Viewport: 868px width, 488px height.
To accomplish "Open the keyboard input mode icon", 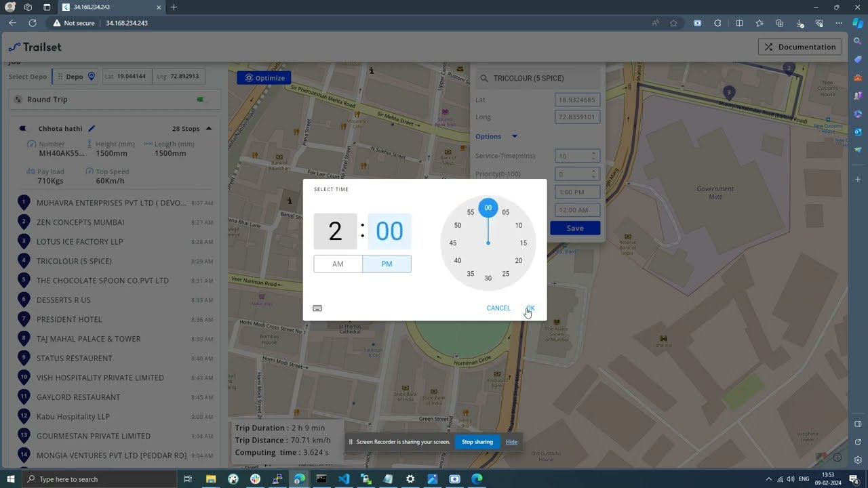I will point(317,308).
